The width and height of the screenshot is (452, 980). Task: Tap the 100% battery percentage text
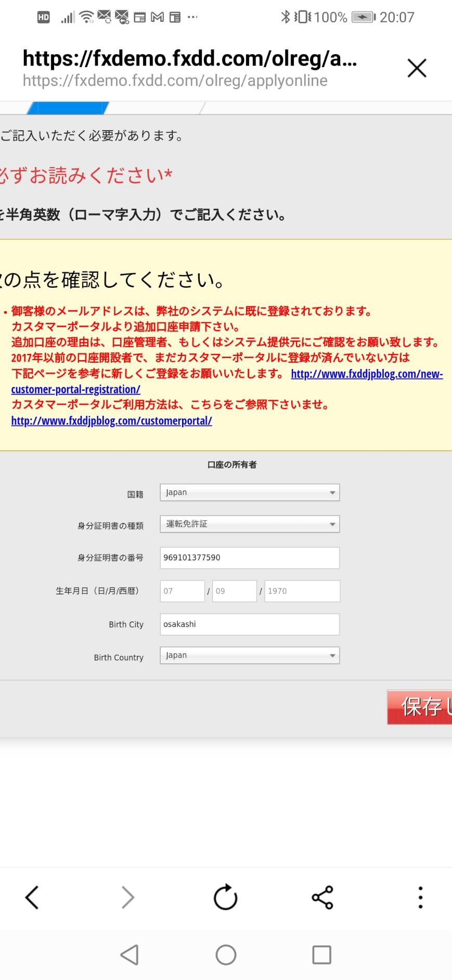click(x=330, y=18)
